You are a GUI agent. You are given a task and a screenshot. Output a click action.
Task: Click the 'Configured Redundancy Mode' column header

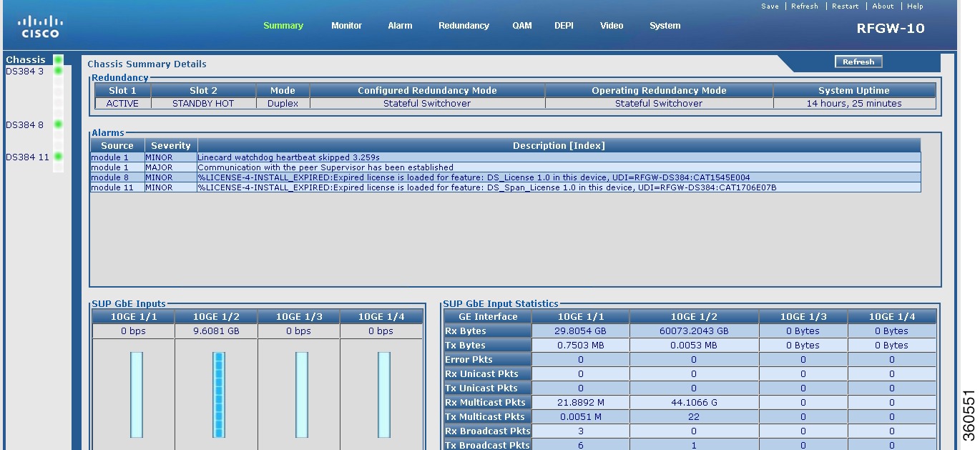(x=427, y=91)
